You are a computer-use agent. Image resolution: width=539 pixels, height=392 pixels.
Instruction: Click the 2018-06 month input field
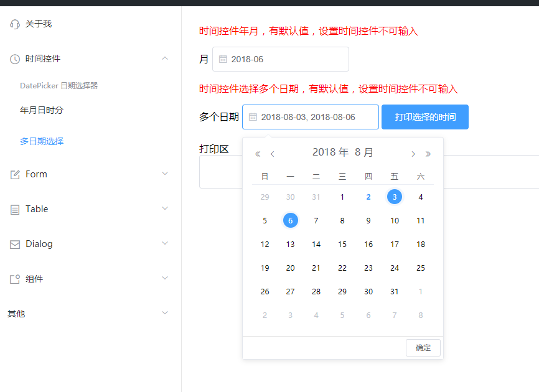[x=281, y=59]
